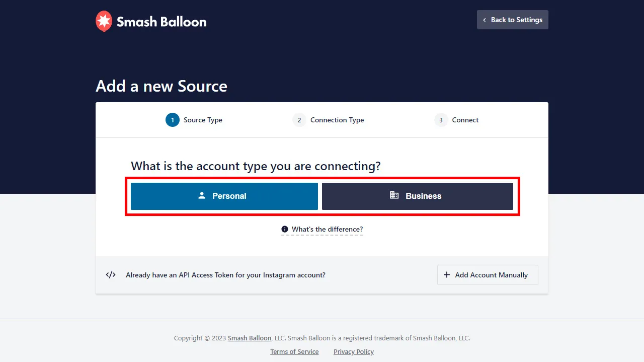Image resolution: width=644 pixels, height=362 pixels.
Task: Jump to the Connect step label
Action: point(465,120)
